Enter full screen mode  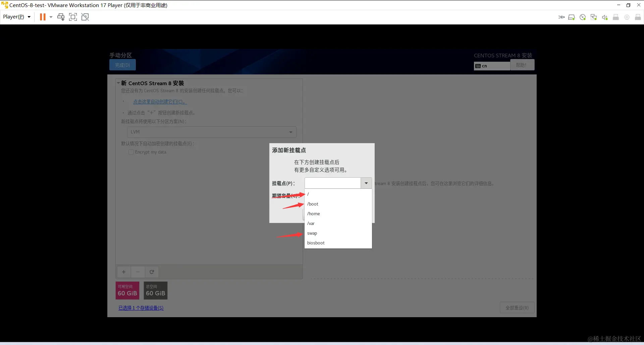pyautogui.click(x=73, y=17)
